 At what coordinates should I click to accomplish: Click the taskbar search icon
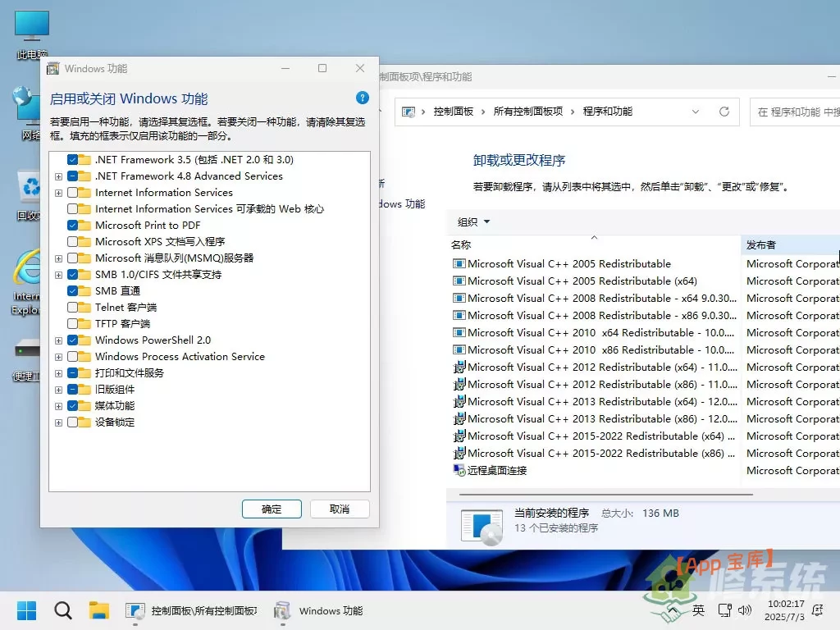tap(63, 610)
